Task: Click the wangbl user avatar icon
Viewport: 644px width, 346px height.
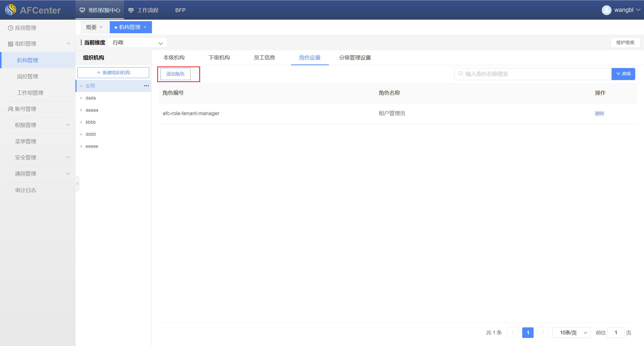Action: 607,10
